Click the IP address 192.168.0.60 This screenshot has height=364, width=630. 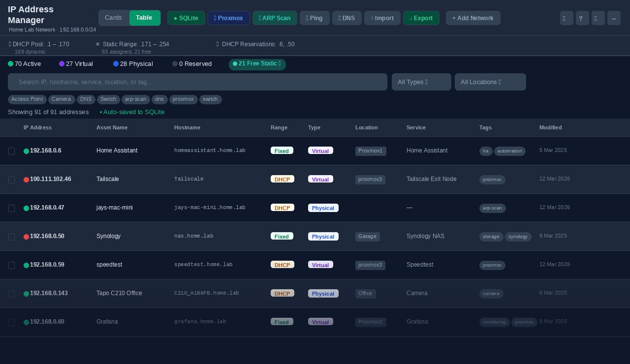tap(47, 322)
